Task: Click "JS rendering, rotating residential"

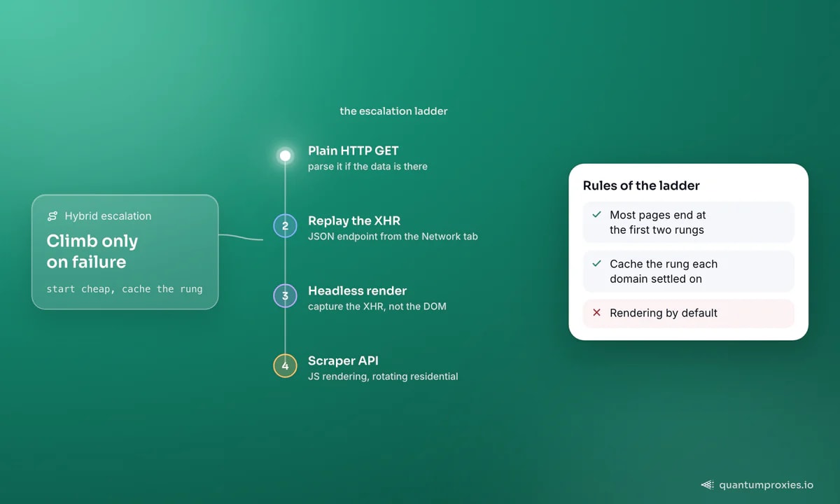Action: [383, 377]
